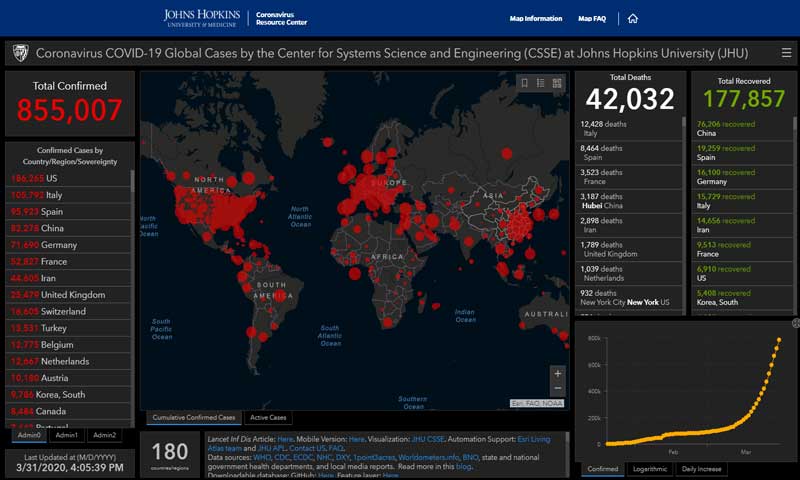The height and width of the screenshot is (480, 800).
Task: Open the Contact US link
Action: (x=307, y=448)
